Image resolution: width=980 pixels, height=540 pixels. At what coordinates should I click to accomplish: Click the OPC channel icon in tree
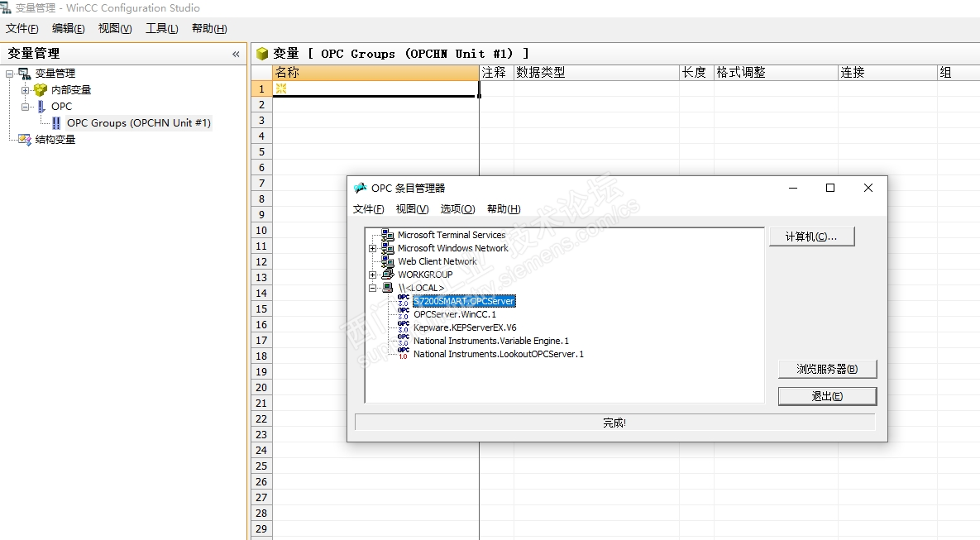pyautogui.click(x=41, y=107)
